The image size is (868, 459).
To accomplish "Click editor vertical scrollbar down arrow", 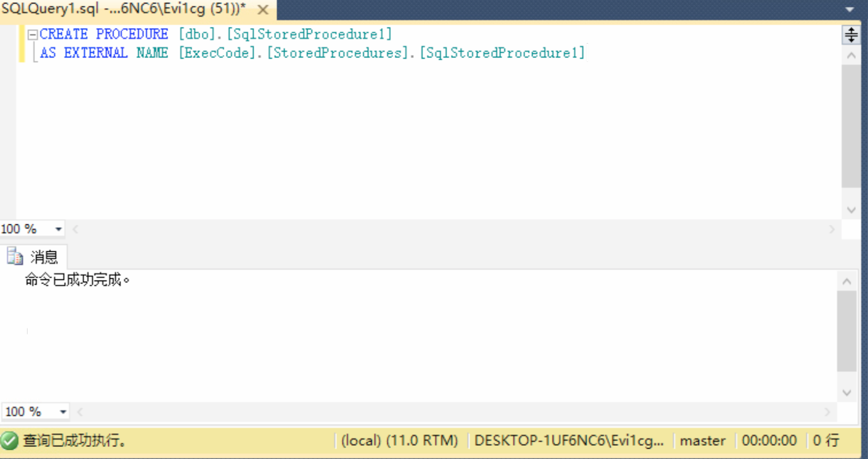I will tap(851, 211).
